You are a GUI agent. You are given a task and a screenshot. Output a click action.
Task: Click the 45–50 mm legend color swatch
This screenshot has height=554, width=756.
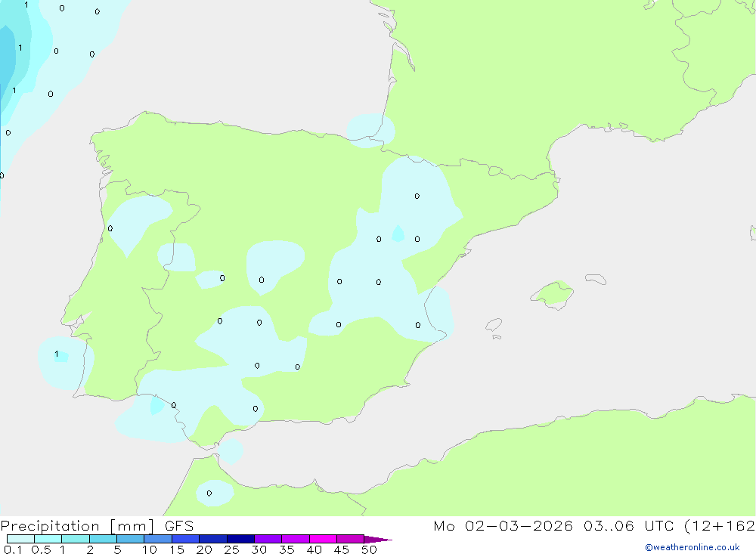pos(351,539)
